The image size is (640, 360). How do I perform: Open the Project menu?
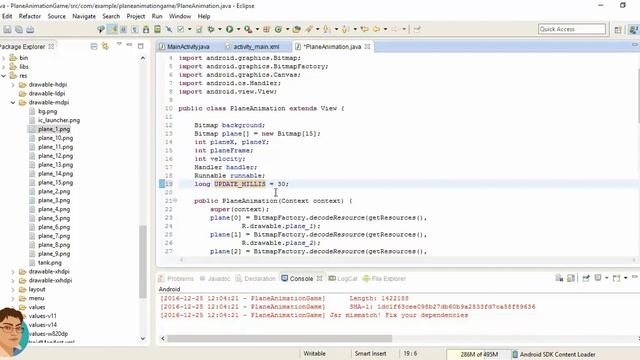click(x=136, y=16)
